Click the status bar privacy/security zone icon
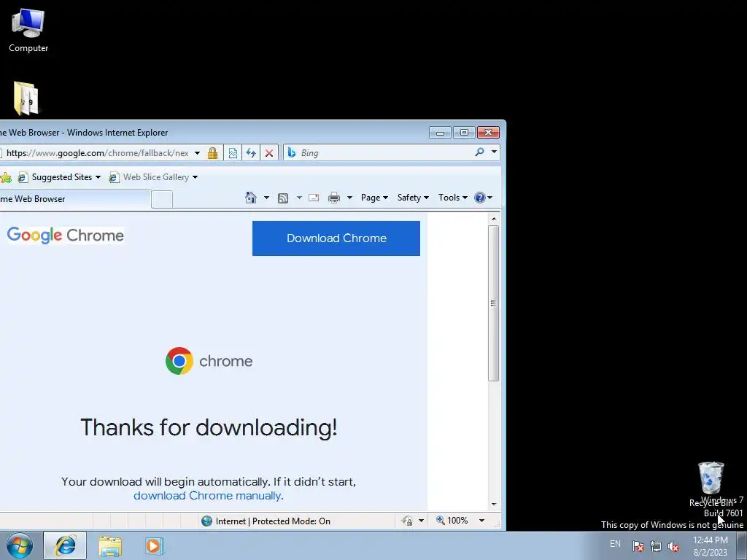The width and height of the screenshot is (747, 560). pyautogui.click(x=407, y=521)
